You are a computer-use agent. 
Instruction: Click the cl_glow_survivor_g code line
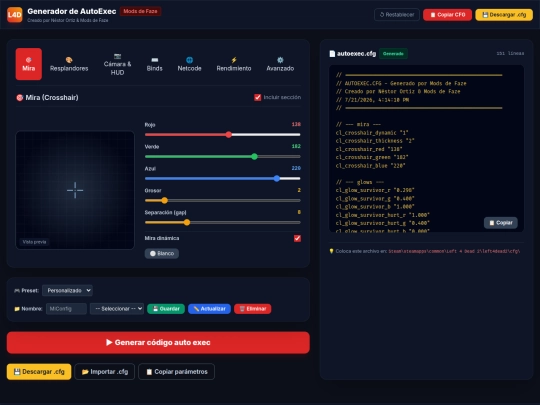[375, 198]
